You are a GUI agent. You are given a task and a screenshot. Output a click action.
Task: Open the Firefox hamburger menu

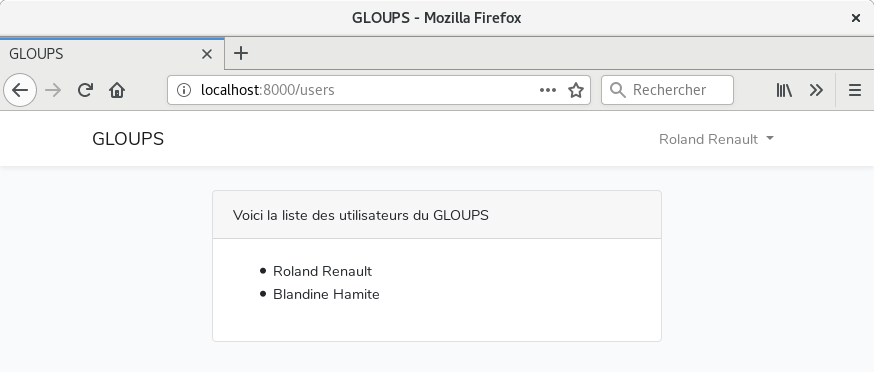[854, 90]
